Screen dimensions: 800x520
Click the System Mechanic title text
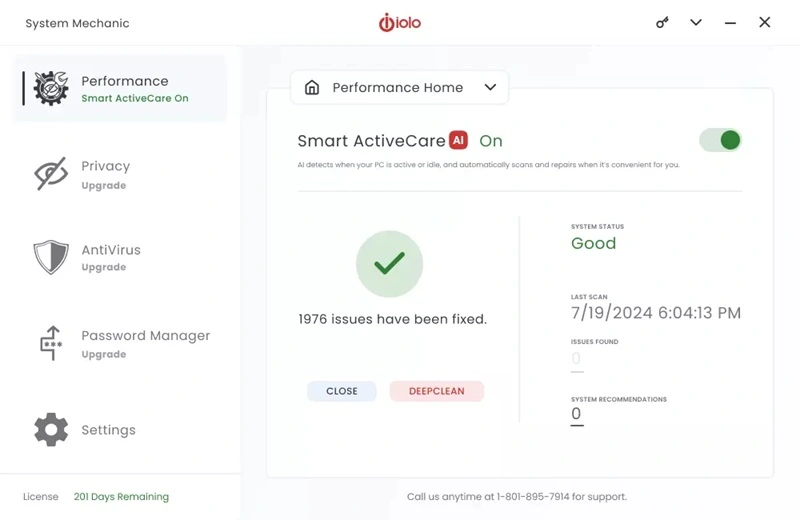[x=78, y=23]
